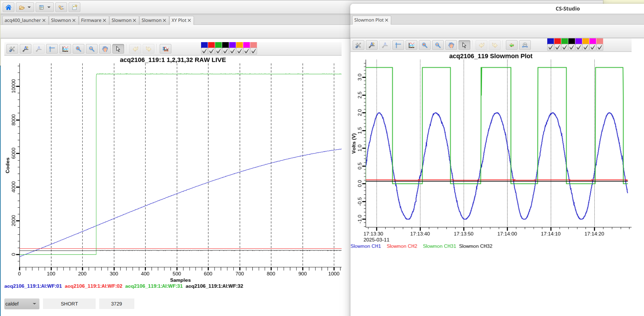Viewport: 644px width, 316px height.
Task: Toggle green trace checkbox in Slowmon Plot
Action: (565, 47)
